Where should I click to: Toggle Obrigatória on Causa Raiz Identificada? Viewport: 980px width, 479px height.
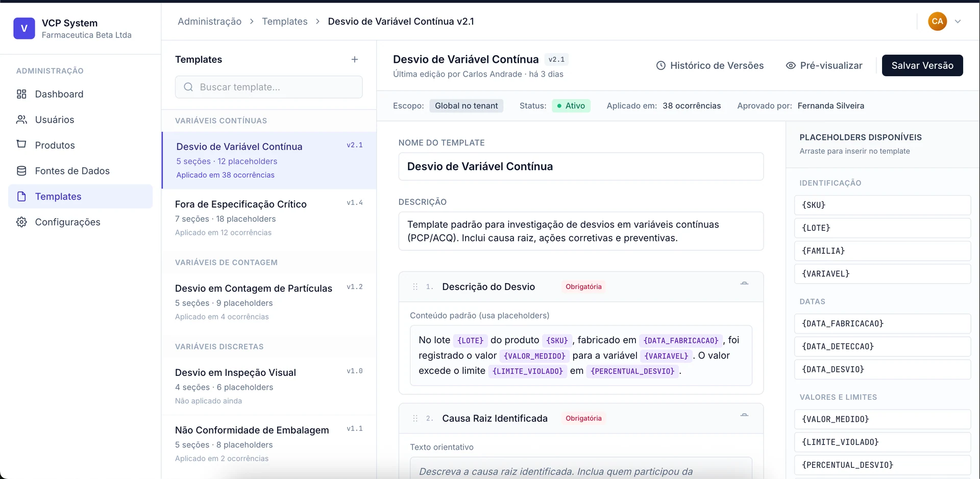click(x=583, y=418)
